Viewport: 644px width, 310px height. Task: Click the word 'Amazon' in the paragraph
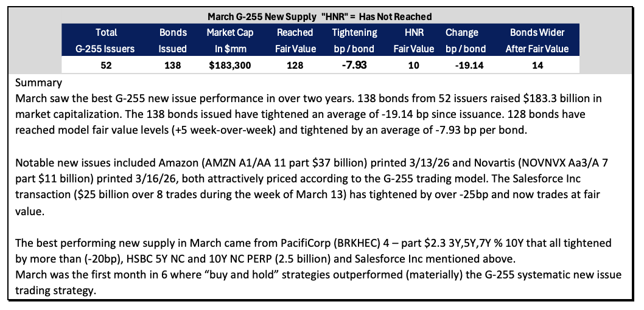[175, 163]
